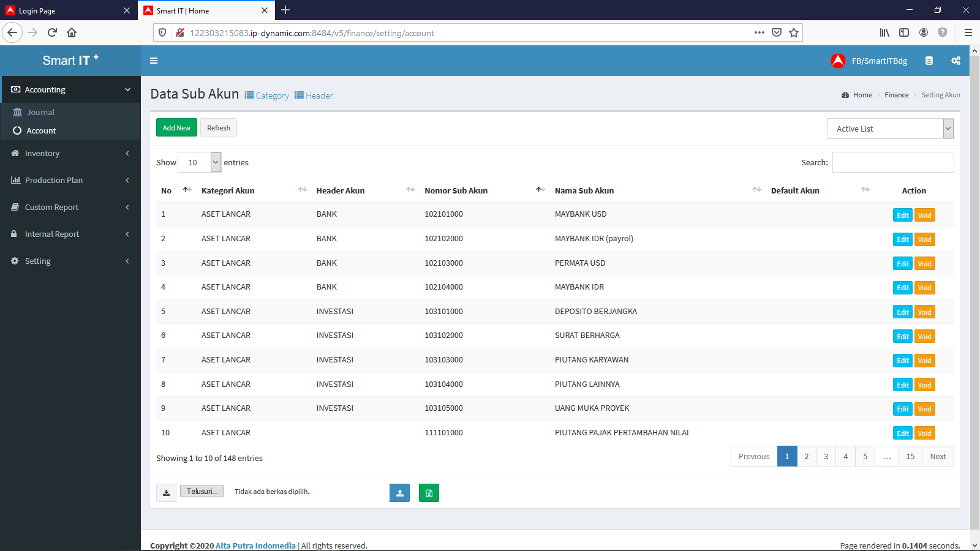Bookmark this page with the star icon
Screen dimensions: 980x551
[794, 32]
